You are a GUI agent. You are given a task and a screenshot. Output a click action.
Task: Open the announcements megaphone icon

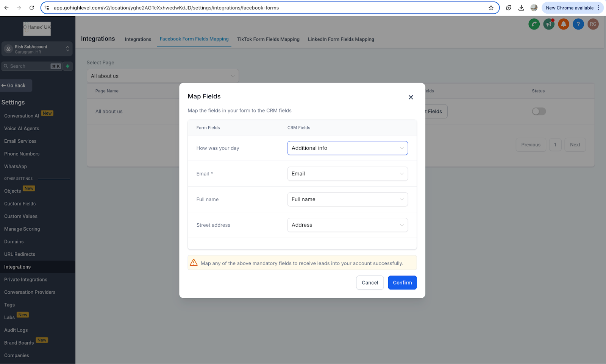(x=549, y=24)
